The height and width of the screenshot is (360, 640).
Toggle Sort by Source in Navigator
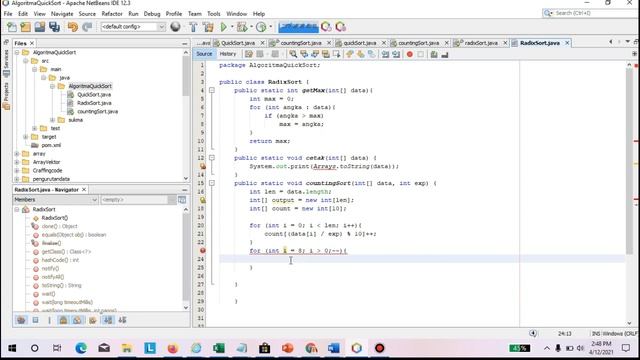click(x=122, y=320)
